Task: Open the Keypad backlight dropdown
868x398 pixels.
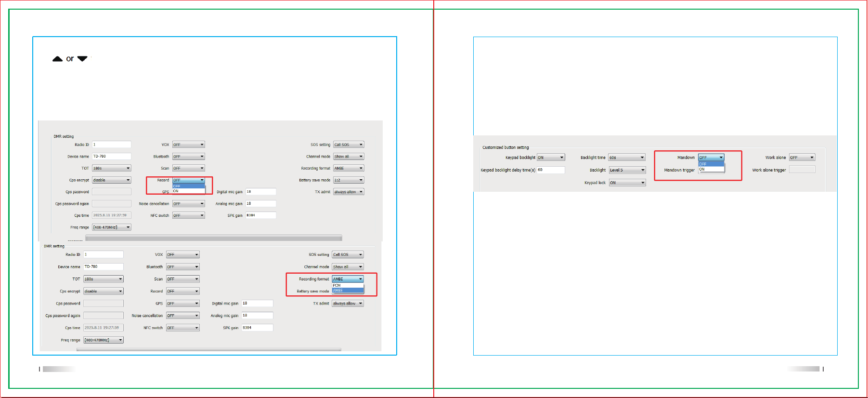Action: point(551,158)
